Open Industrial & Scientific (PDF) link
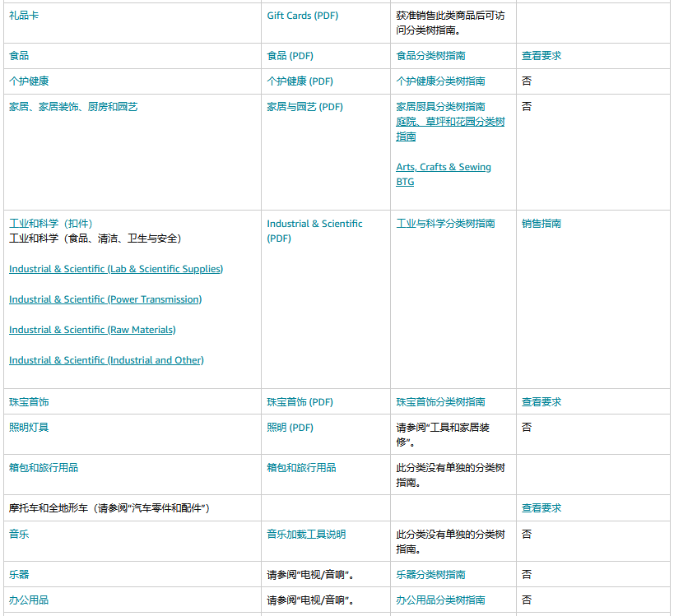The width and height of the screenshot is (674, 616). click(314, 231)
